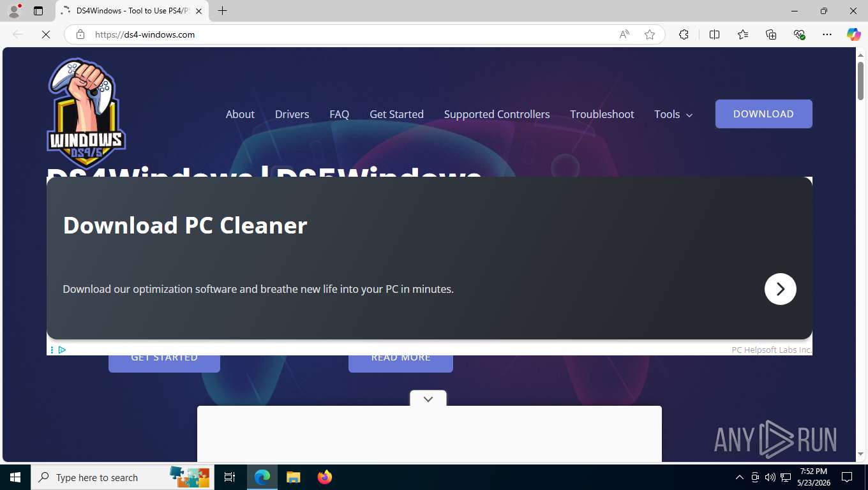The image size is (868, 490).
Task: Go to the About page
Action: 240,114
